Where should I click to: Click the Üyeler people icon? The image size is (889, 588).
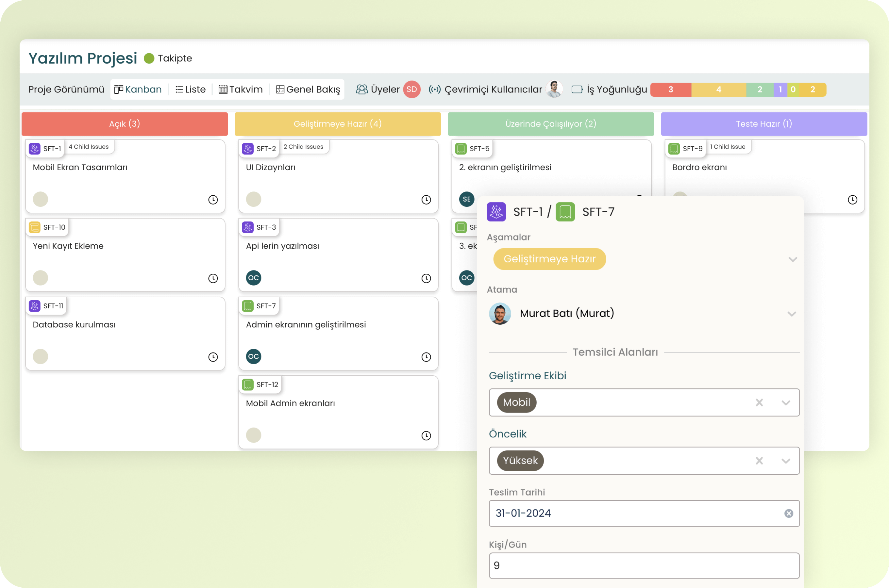(x=361, y=89)
